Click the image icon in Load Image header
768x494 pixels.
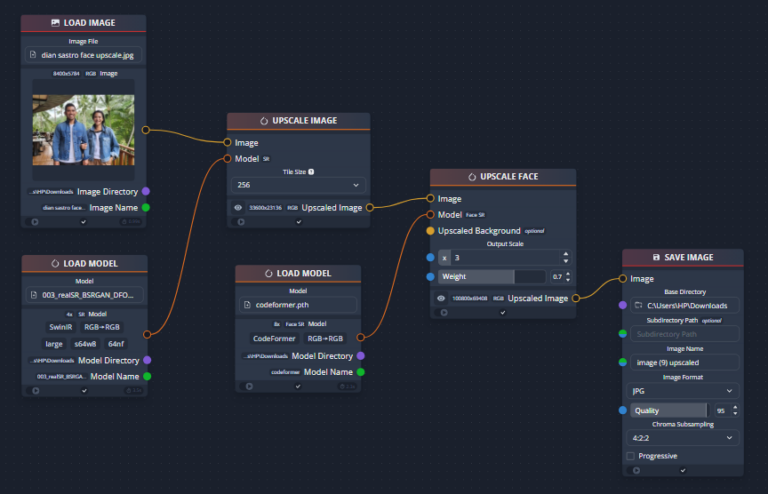click(56, 22)
